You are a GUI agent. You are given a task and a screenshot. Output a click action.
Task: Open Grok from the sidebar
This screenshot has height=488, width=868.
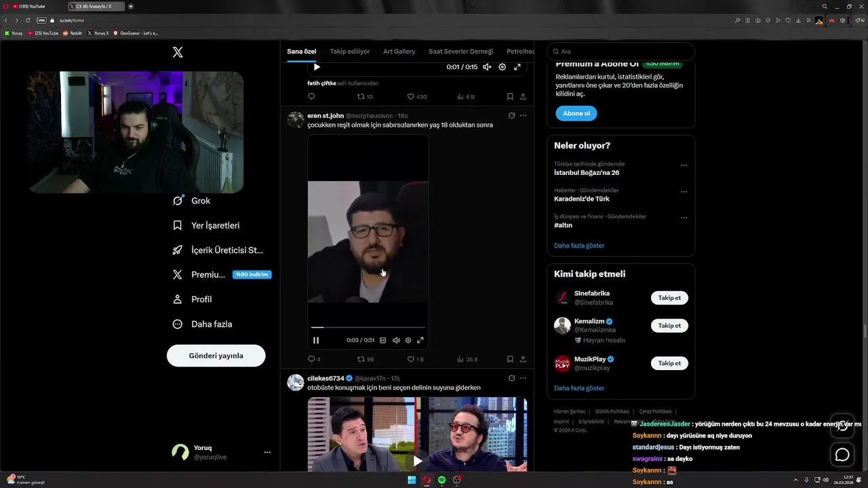192,201
